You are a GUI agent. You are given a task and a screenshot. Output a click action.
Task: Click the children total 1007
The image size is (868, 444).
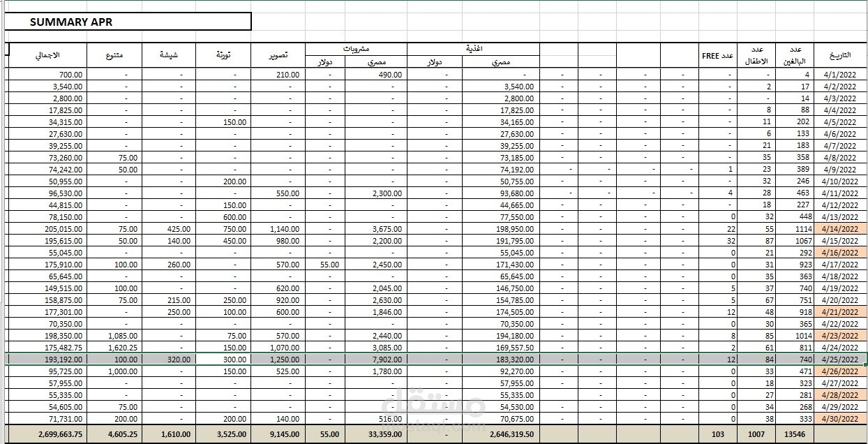pyautogui.click(x=756, y=434)
